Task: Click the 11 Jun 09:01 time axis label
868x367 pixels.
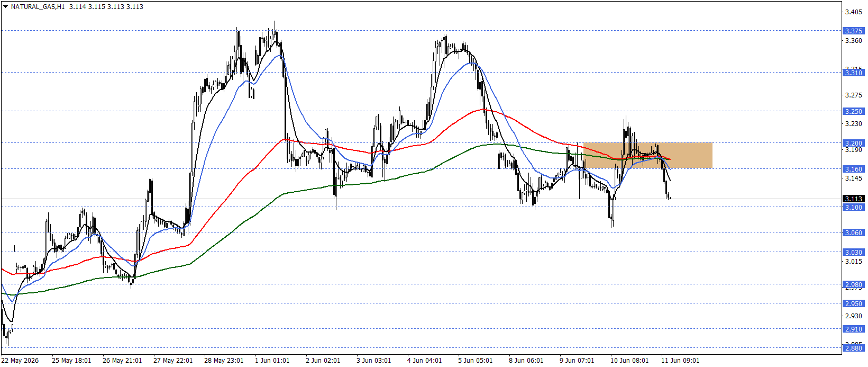Action: pos(680,361)
